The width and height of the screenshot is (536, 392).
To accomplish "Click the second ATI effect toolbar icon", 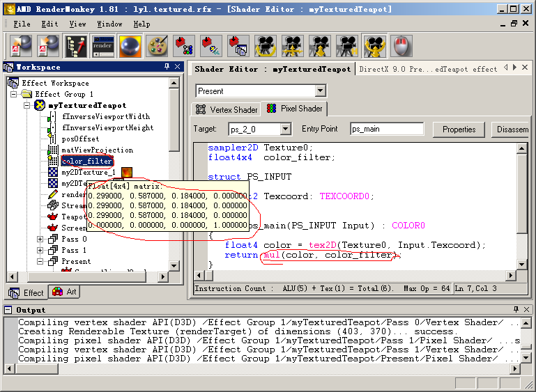I will [48, 46].
